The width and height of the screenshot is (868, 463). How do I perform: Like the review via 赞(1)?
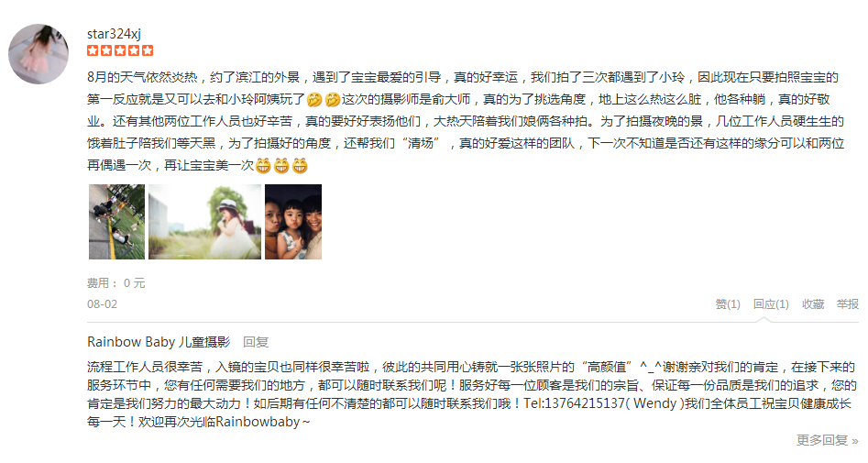(x=728, y=304)
